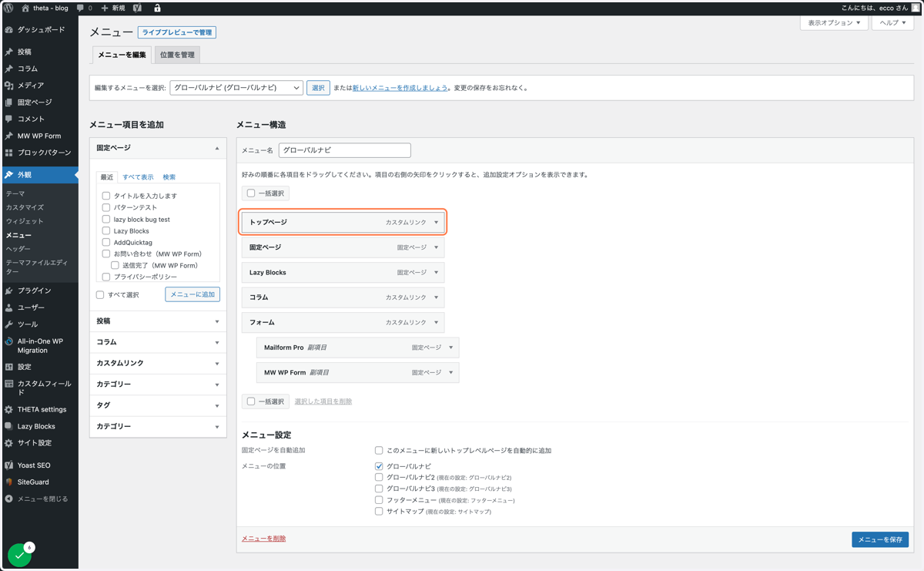The image size is (924, 571).
Task: Select メニューを編集 tab
Action: point(122,55)
